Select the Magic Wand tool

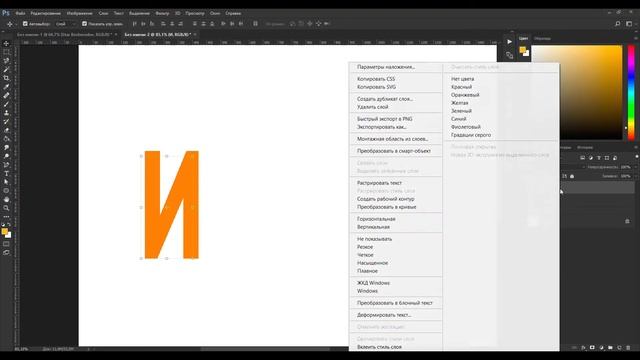(6, 69)
